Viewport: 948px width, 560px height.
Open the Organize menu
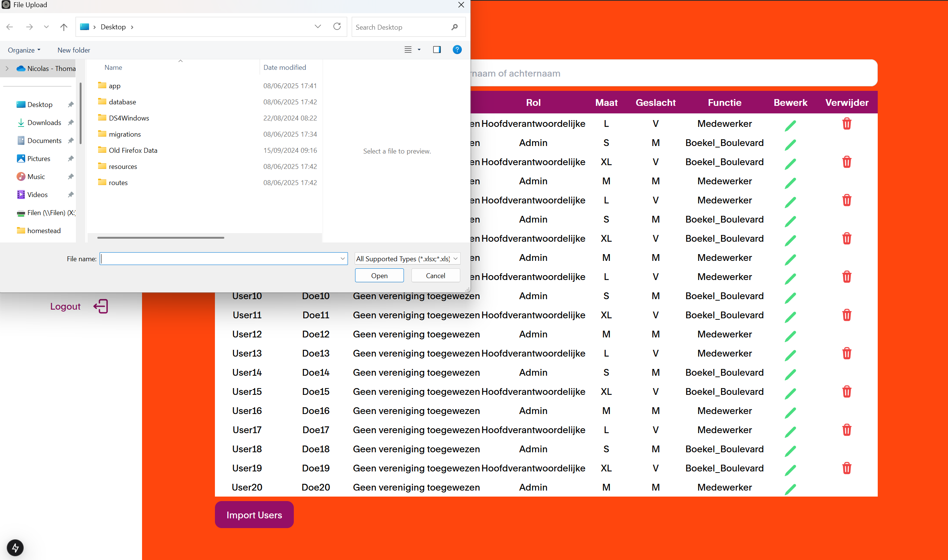(23, 50)
